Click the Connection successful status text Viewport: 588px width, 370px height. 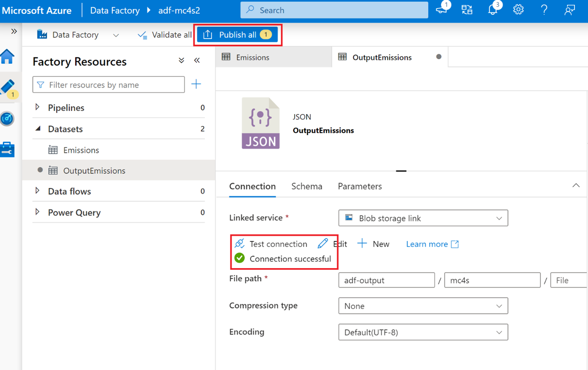tap(290, 259)
